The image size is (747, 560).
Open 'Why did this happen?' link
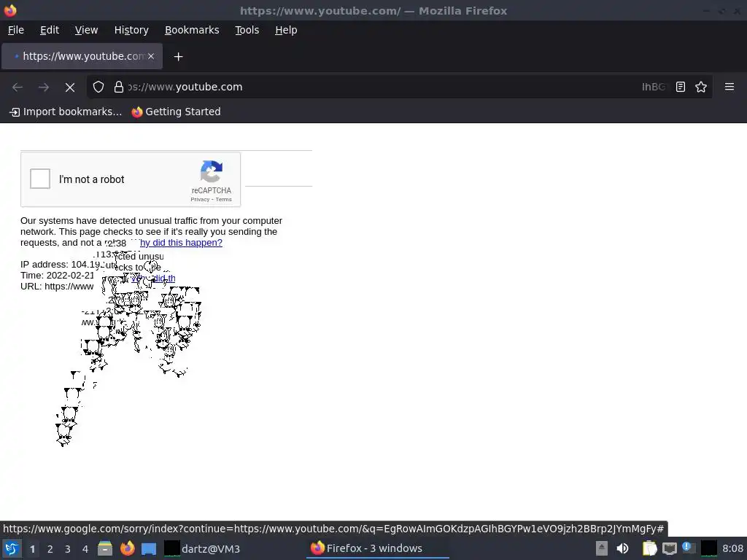(181, 242)
